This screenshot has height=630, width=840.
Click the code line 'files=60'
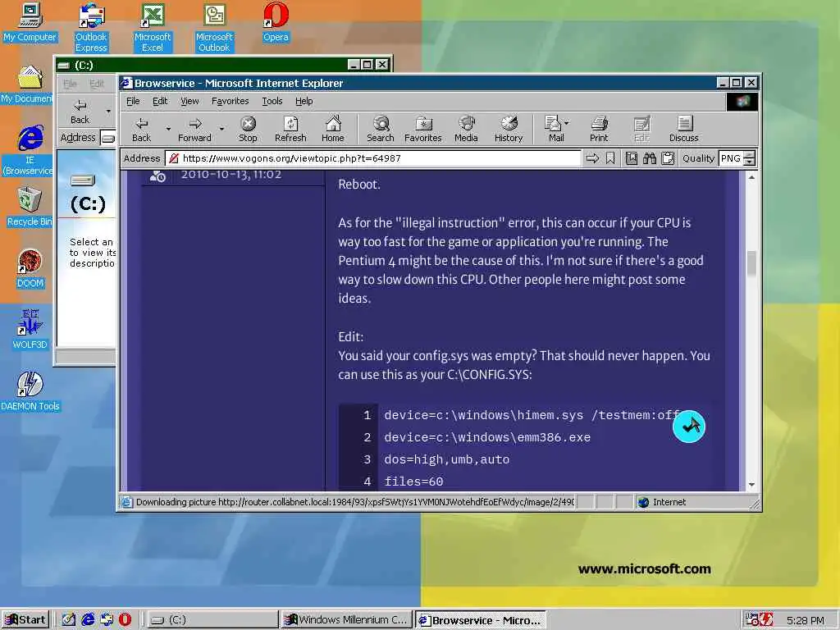[x=413, y=482]
